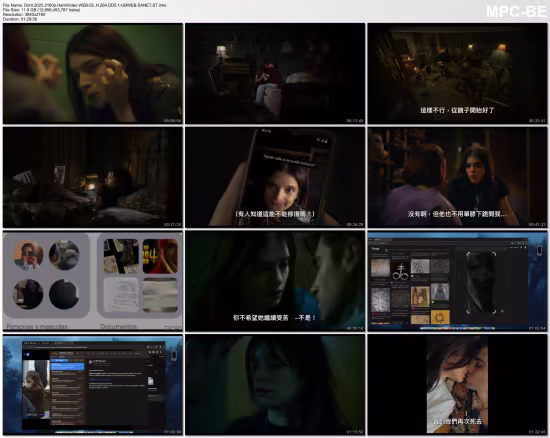Select the desktop email window thumbnail
Screen dimensions: 550x438
[93, 385]
